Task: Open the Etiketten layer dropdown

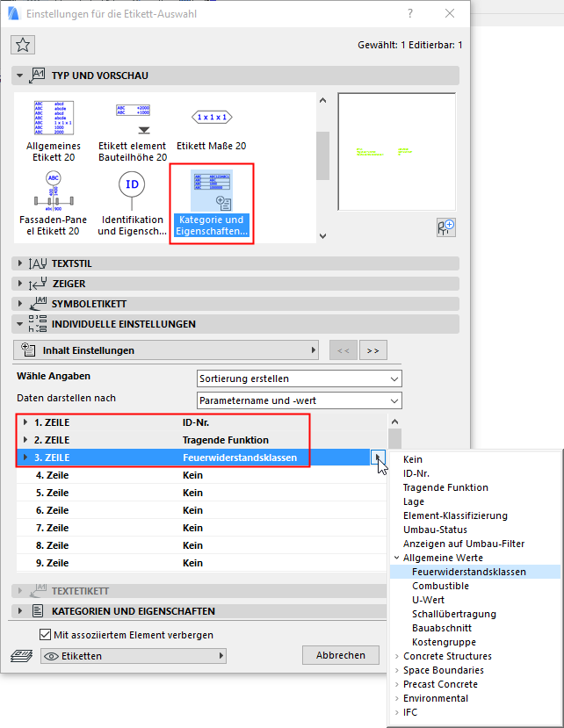Action: [134, 656]
